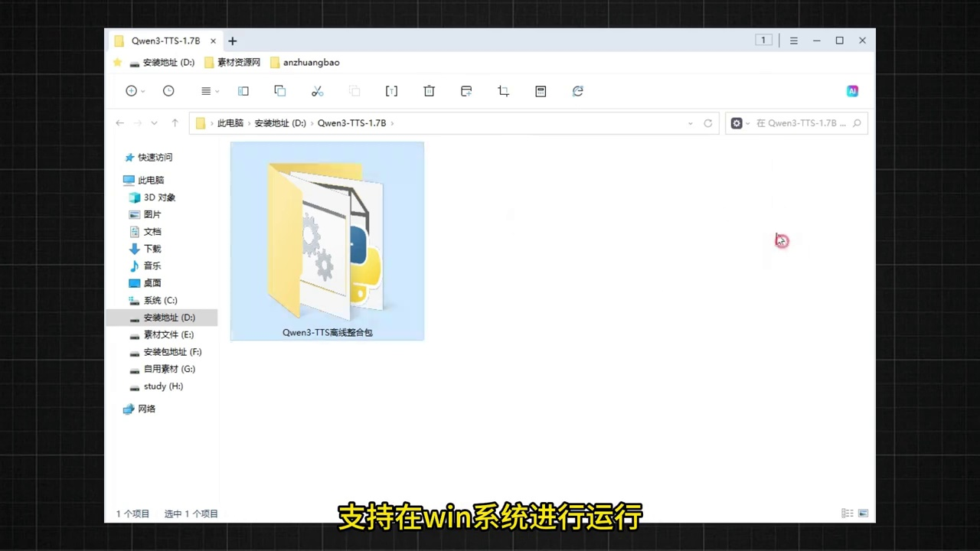
Task: Click the Rename toolbar icon
Action: pyautogui.click(x=391, y=91)
